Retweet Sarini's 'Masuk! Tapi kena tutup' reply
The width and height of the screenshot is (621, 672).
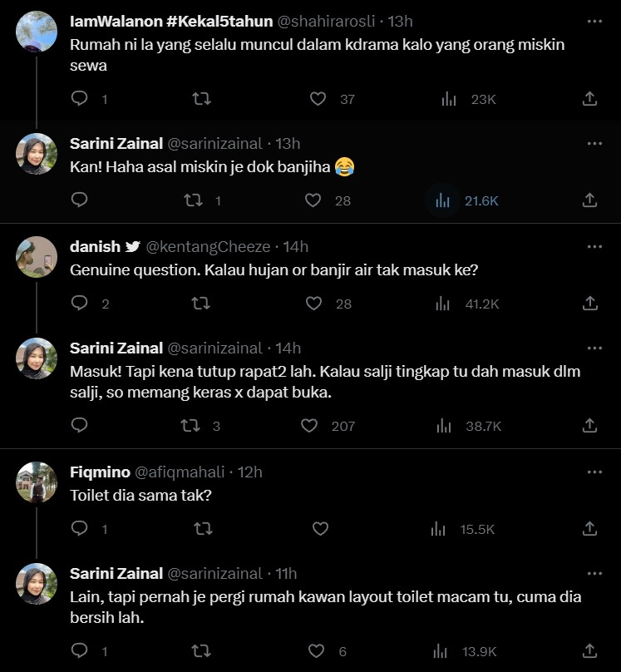(191, 426)
